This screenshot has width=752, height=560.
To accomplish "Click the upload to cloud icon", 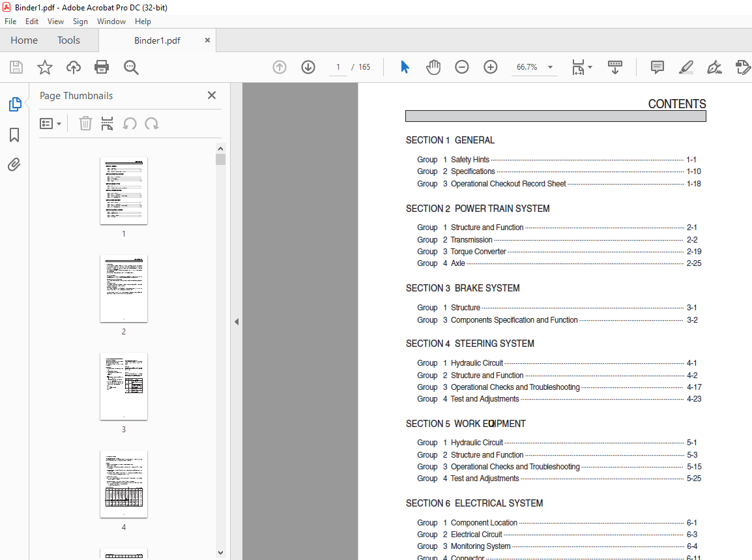I will point(74,67).
